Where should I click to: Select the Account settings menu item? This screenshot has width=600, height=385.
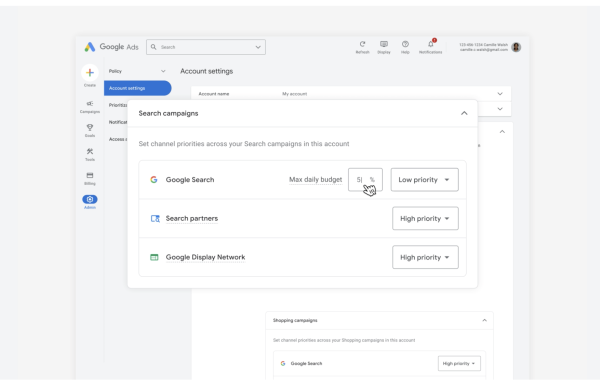pos(137,88)
